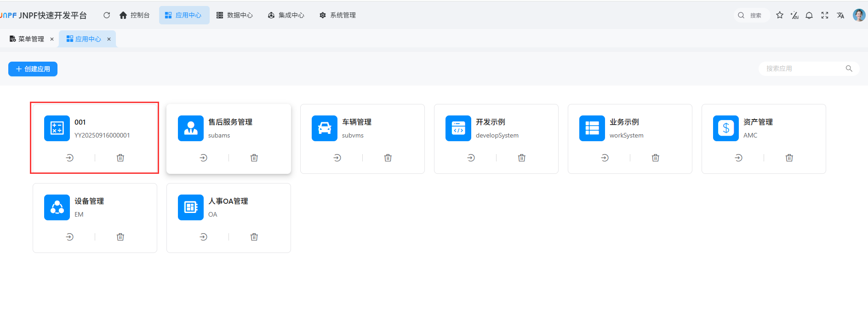Toggle fullscreen mode icon
This screenshot has width=868, height=310.
tap(825, 15)
